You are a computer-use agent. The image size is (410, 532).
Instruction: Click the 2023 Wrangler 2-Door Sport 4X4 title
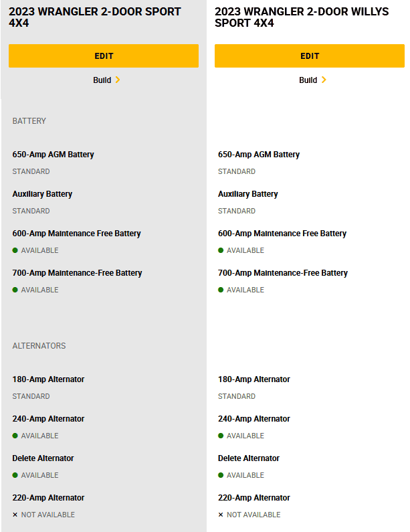(x=95, y=17)
